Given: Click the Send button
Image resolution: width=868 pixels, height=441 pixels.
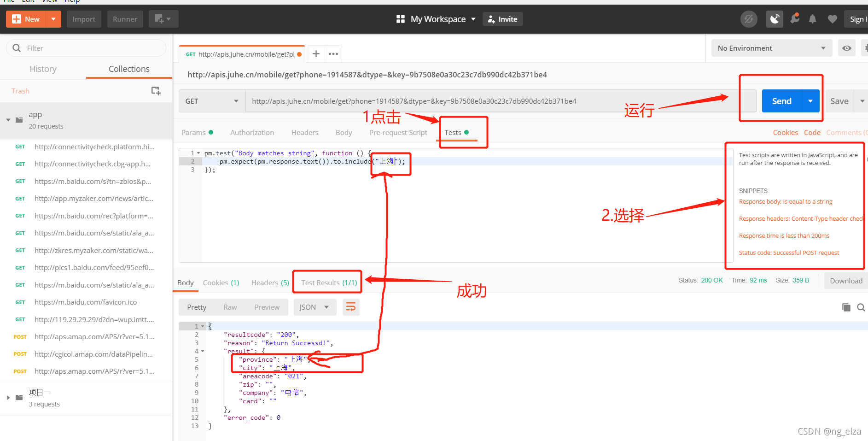Looking at the screenshot, I should click(x=781, y=101).
